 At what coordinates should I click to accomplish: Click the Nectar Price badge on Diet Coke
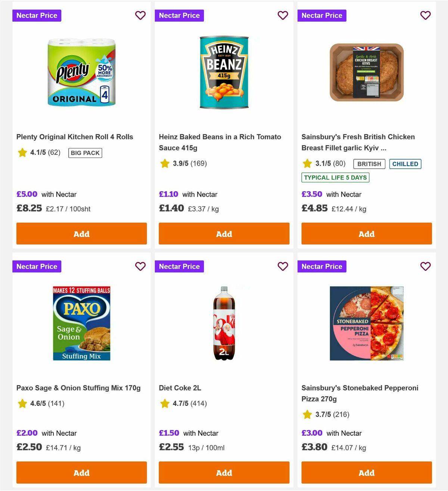coord(179,266)
